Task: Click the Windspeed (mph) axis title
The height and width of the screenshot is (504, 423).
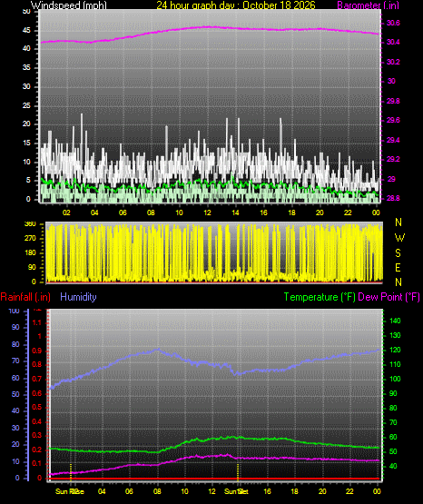Action: click(69, 5)
